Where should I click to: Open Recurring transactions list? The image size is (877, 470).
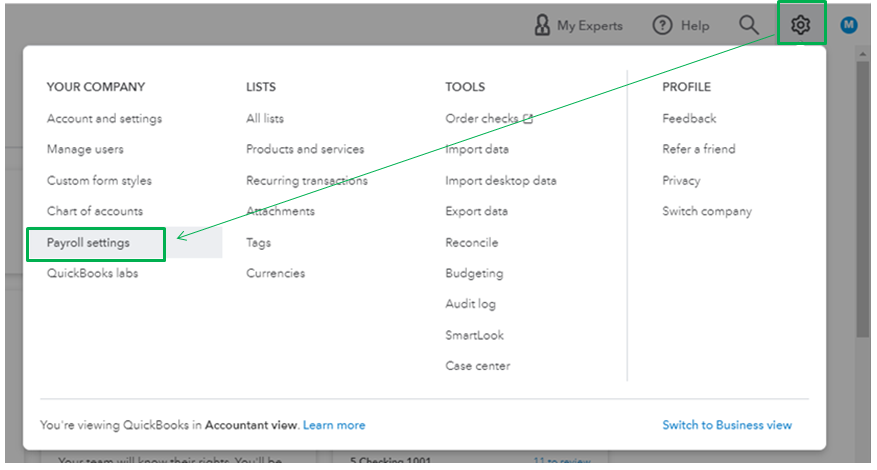click(307, 181)
